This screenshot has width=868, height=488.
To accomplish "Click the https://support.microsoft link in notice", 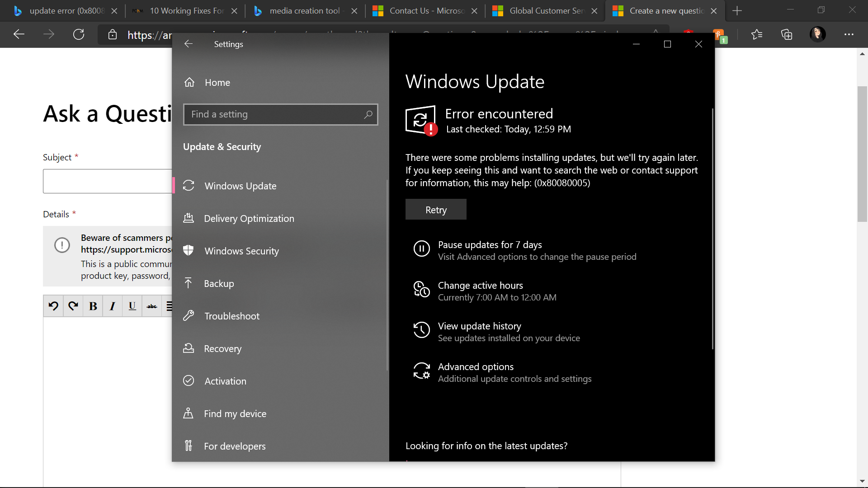I will pyautogui.click(x=126, y=249).
